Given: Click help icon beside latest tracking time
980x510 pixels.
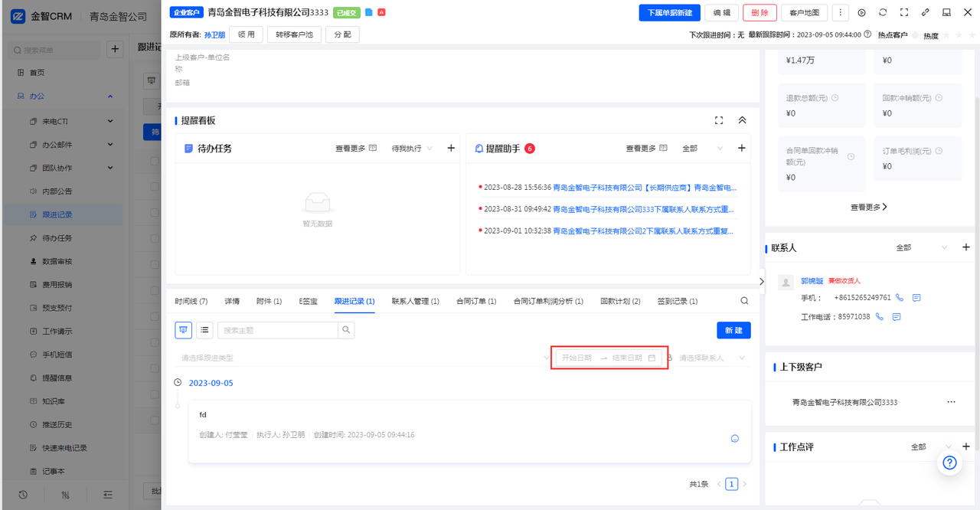Looking at the screenshot, I should (867, 34).
